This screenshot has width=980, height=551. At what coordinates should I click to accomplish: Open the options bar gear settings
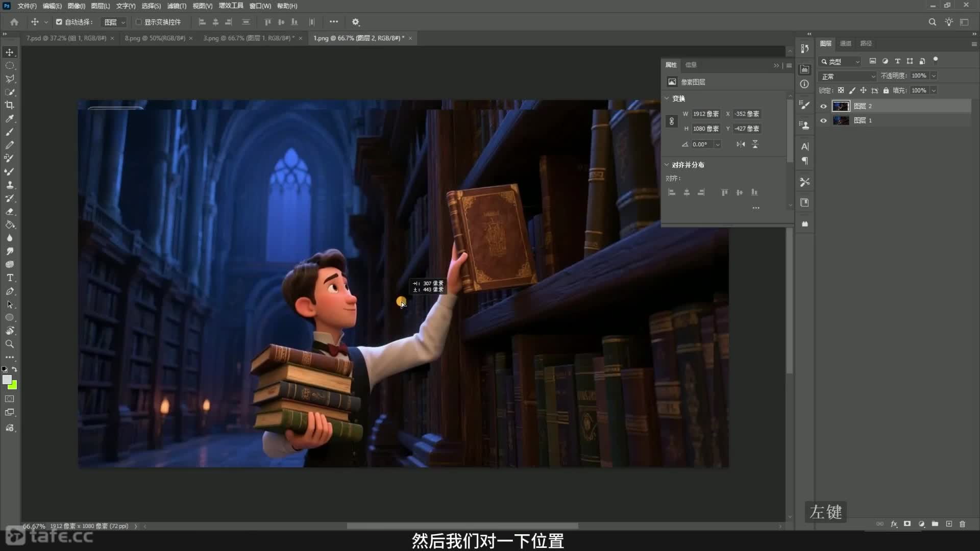click(x=356, y=22)
